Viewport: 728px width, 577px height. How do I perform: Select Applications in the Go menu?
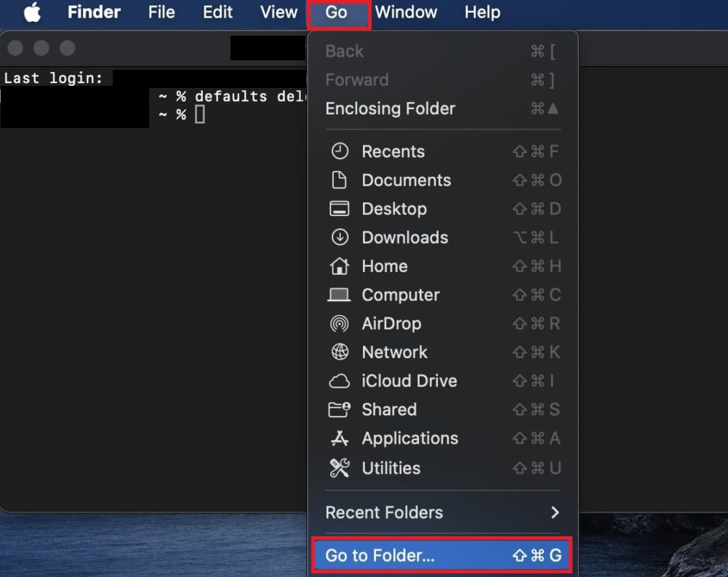pos(442,439)
